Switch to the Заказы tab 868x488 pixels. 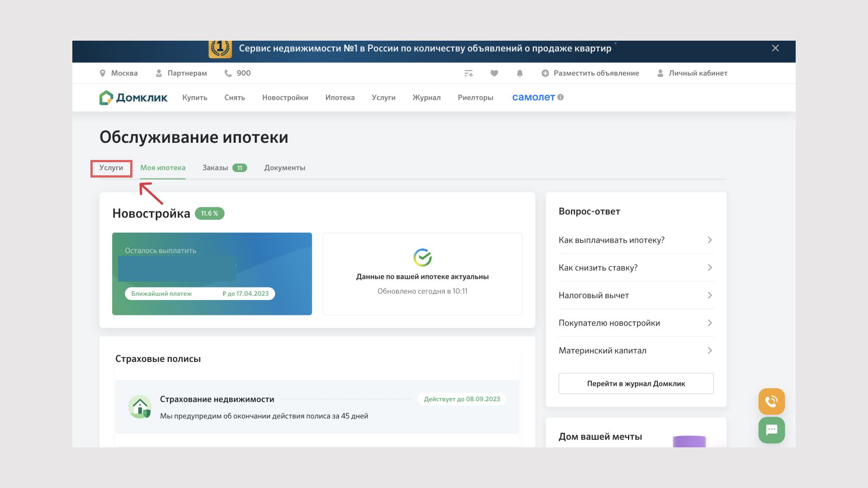coord(215,168)
